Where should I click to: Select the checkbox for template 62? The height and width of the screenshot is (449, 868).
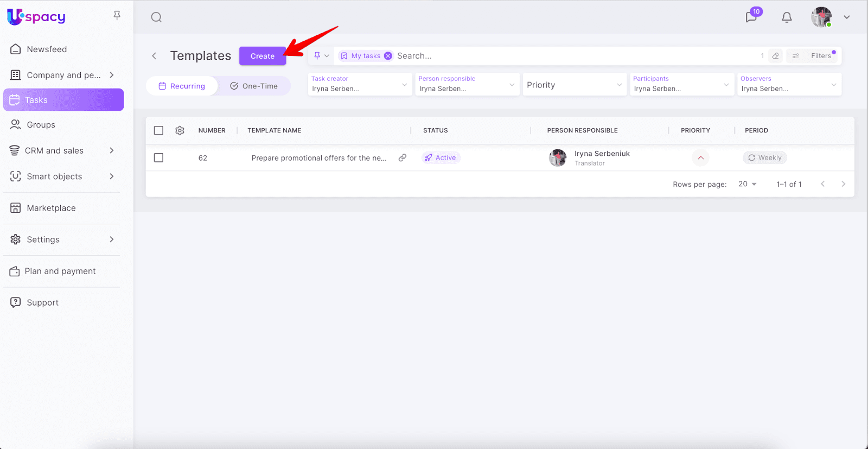[158, 158]
